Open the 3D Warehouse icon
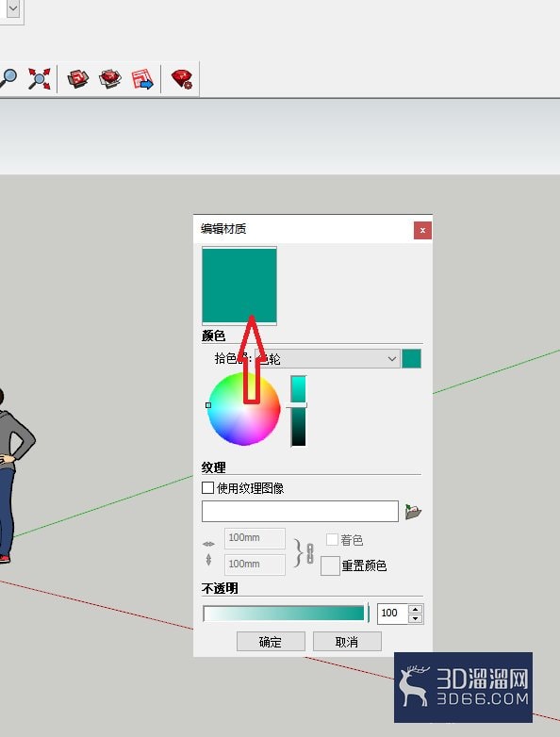This screenshot has width=560, height=737. pyautogui.click(x=77, y=78)
